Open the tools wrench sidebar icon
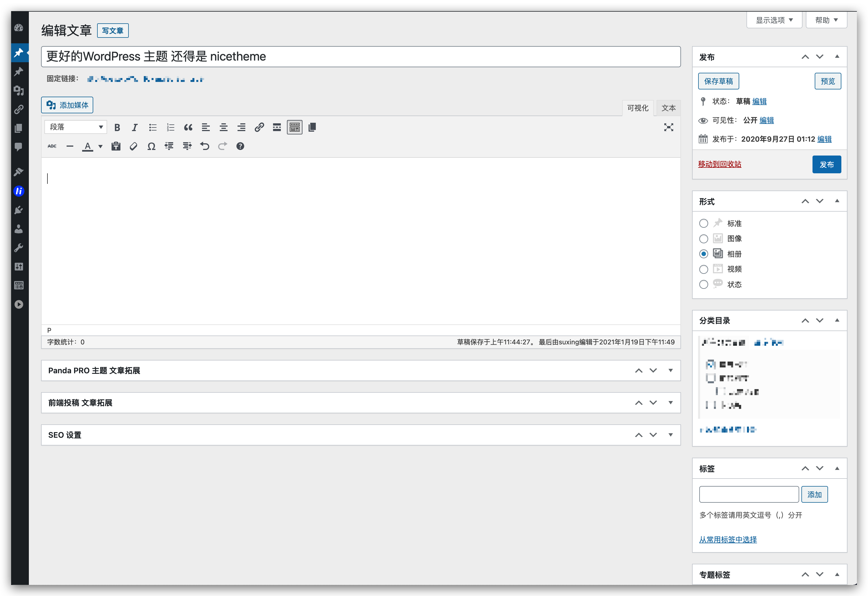This screenshot has height=596, width=868. coord(19,247)
